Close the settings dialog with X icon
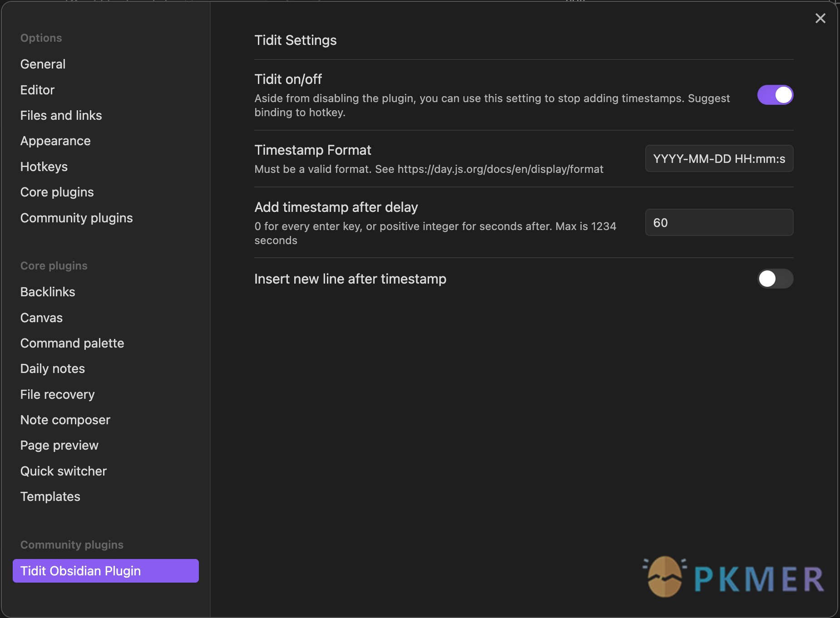 point(820,18)
